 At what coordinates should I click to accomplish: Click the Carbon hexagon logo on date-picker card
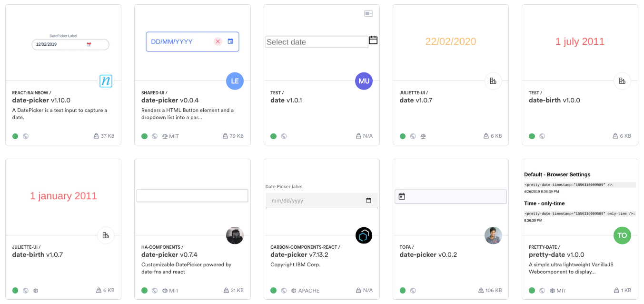(x=364, y=235)
